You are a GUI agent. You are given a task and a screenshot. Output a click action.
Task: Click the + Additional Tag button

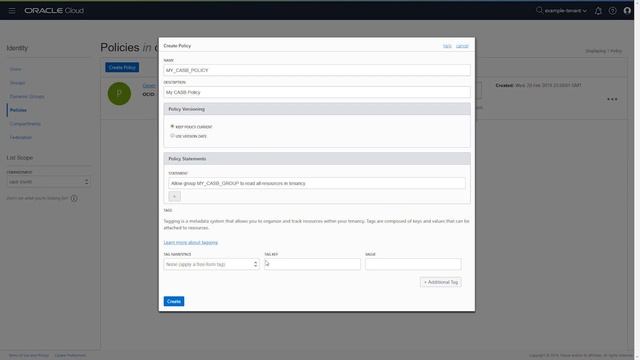[441, 282]
